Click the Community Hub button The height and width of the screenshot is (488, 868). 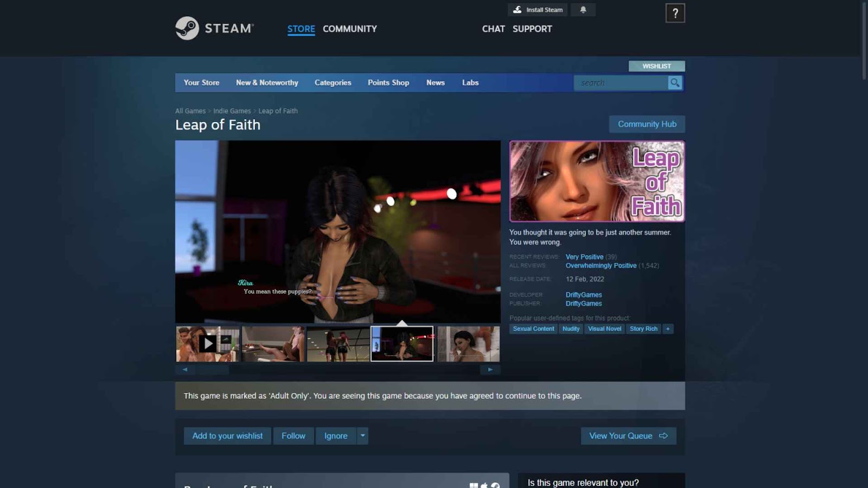coord(647,124)
